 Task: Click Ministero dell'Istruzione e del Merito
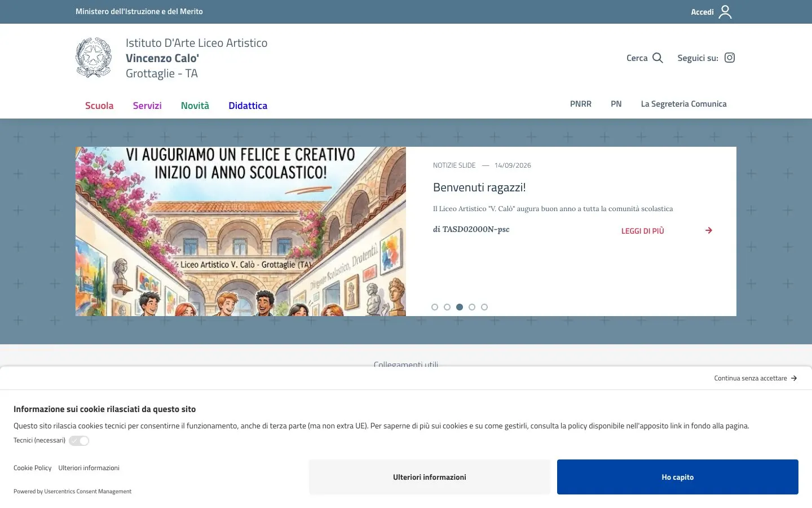[x=139, y=11]
